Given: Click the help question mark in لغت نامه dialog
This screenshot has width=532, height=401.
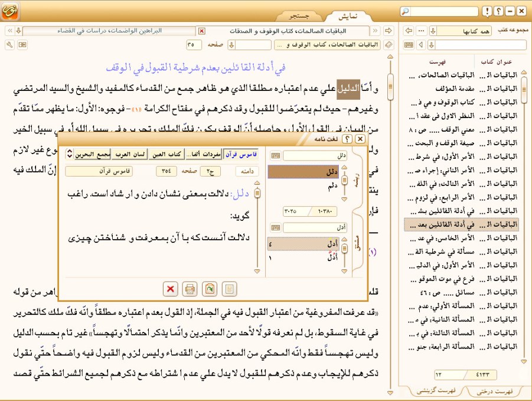Looking at the screenshot, I should click(x=347, y=139).
